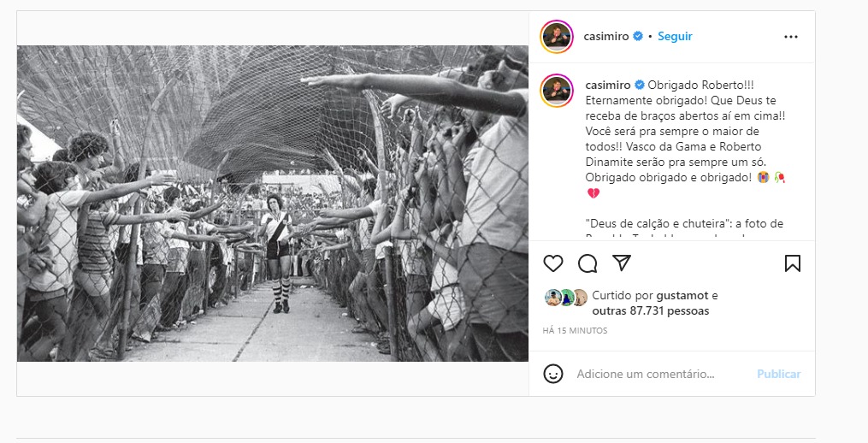Screen dimensions: 868x443
Task: Save the post with the bookmark icon
Action: [792, 263]
